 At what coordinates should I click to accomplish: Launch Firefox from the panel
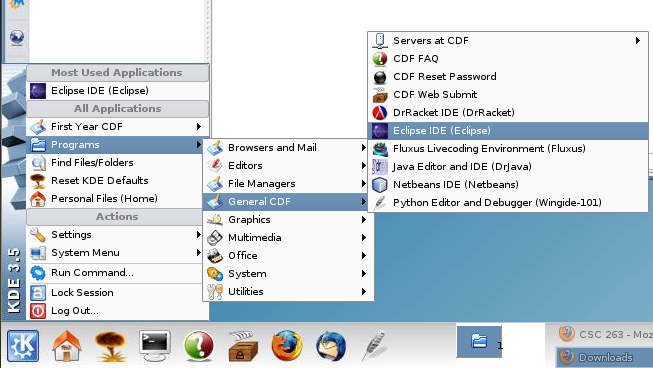coord(287,346)
